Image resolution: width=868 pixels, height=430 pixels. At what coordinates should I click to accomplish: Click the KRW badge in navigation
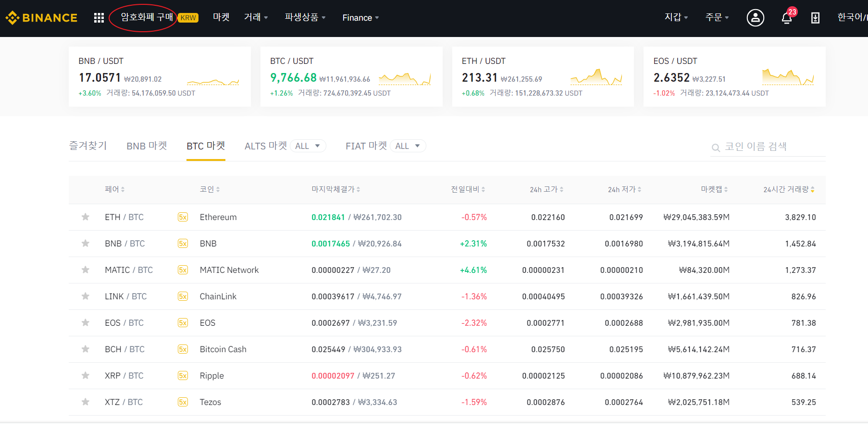tap(188, 18)
